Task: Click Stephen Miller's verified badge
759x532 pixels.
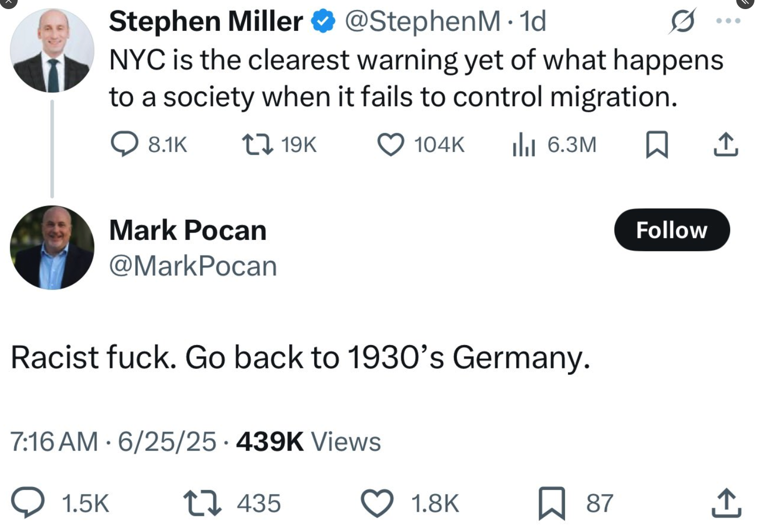Action: click(322, 21)
